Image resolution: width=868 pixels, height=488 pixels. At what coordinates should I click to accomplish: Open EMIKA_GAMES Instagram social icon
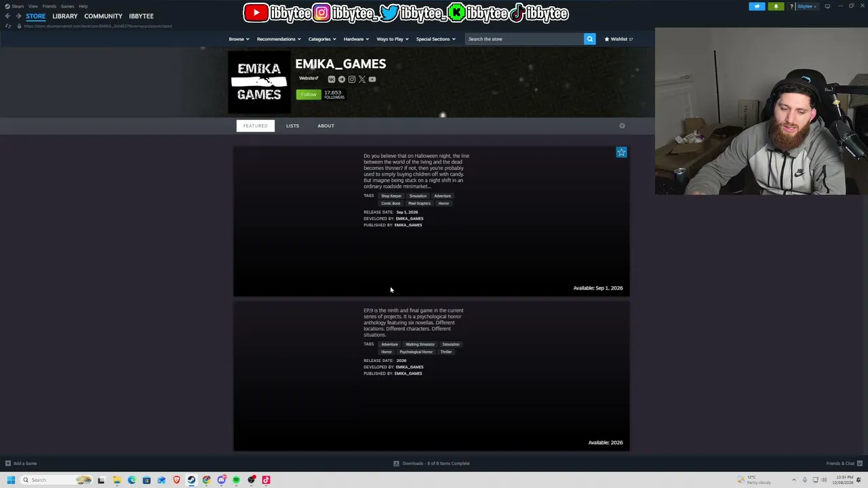(x=351, y=79)
